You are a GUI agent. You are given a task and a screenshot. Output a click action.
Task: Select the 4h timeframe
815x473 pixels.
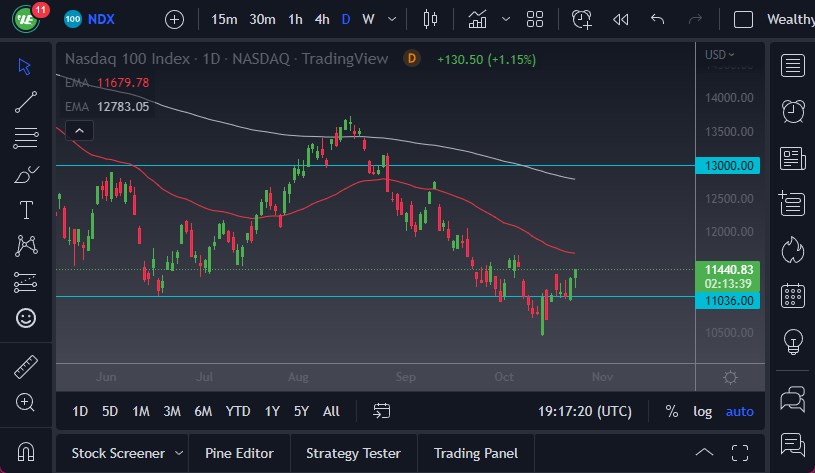[x=321, y=19]
